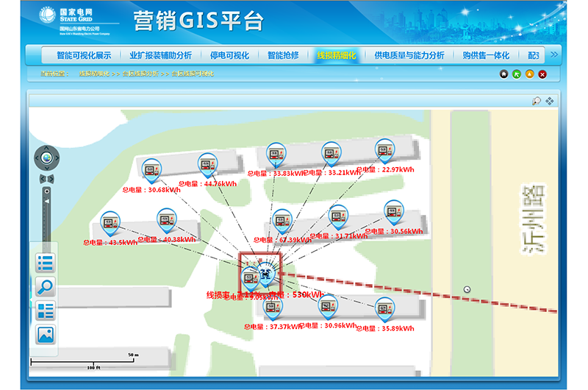Viewport: 588px width, 390px height.
Task: Open the 停电可视化 tab
Action: (229, 55)
